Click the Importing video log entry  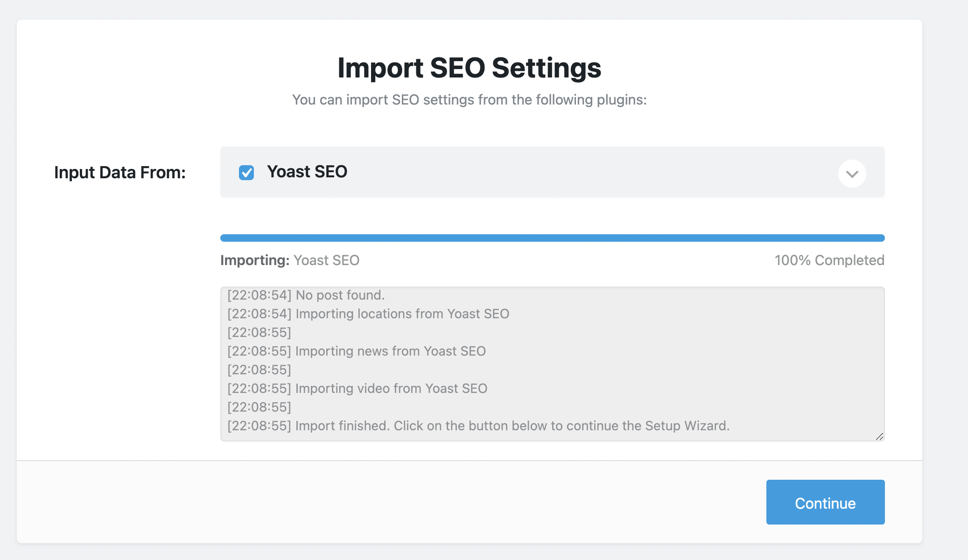(x=358, y=388)
